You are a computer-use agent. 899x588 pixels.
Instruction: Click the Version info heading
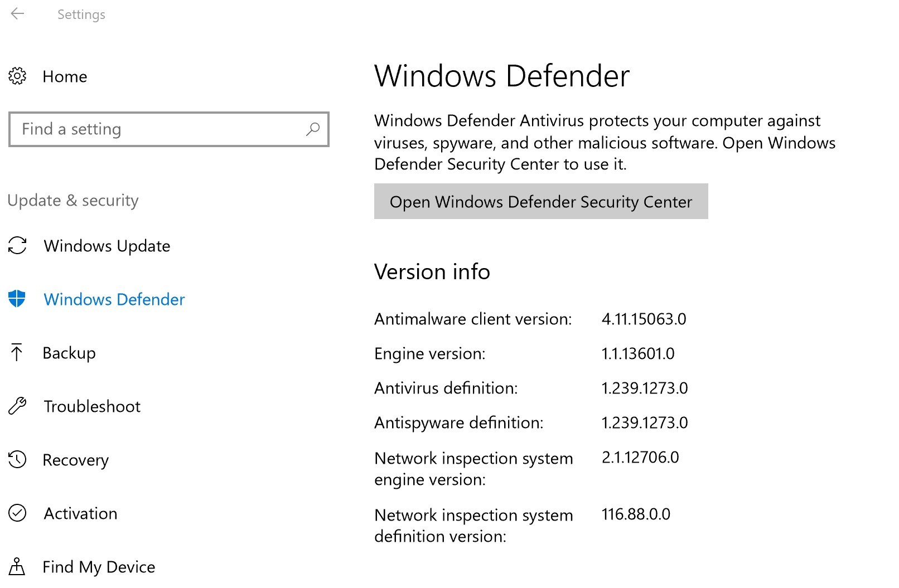pos(432,272)
